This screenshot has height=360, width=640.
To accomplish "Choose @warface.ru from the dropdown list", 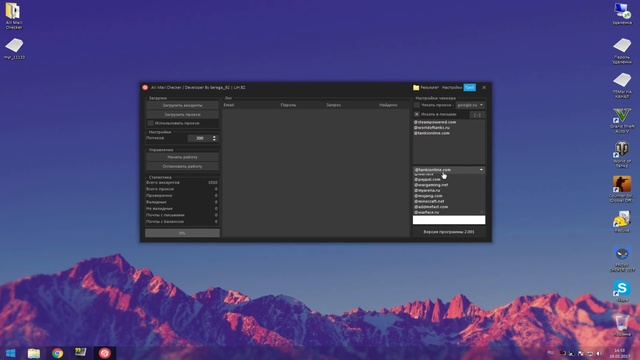I will [427, 212].
